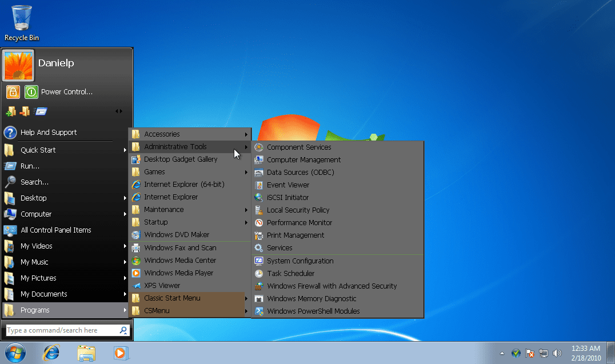The image size is (615, 364).
Task: Click the blue run window icon in icon row
Action: coord(41,112)
